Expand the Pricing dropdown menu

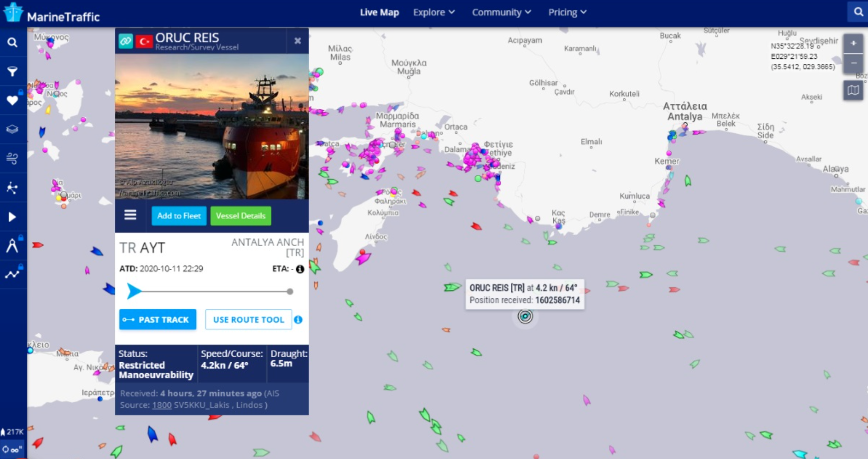click(567, 12)
